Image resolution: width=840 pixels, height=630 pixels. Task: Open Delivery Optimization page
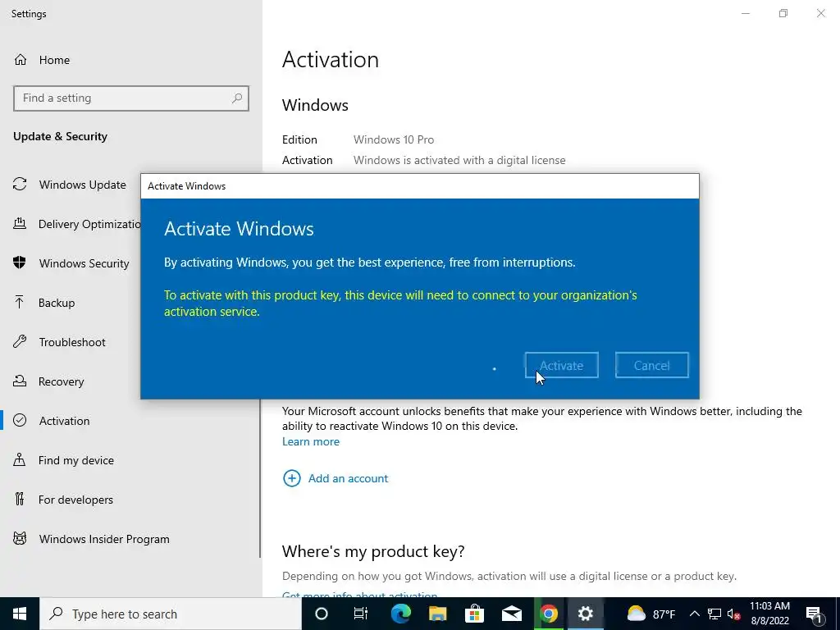[x=89, y=224]
